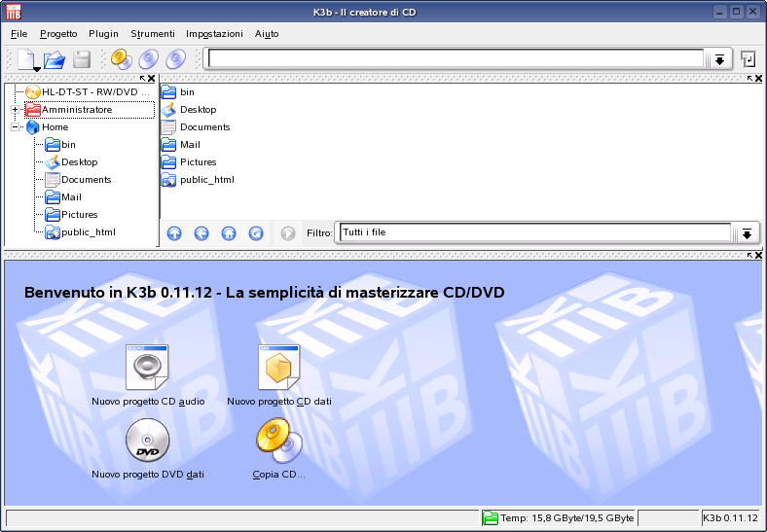Click the rightmost blue disc toolbar icon
Image resolution: width=767 pixels, height=532 pixels.
pos(176,59)
